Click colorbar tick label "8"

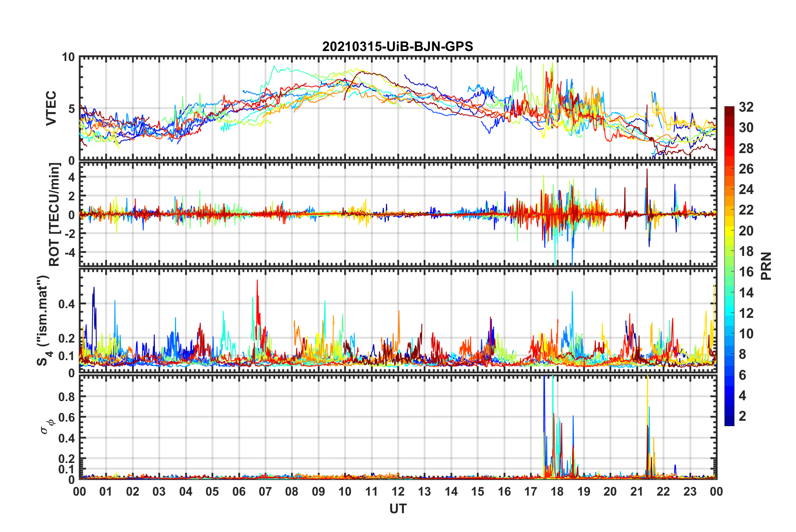[x=742, y=354]
